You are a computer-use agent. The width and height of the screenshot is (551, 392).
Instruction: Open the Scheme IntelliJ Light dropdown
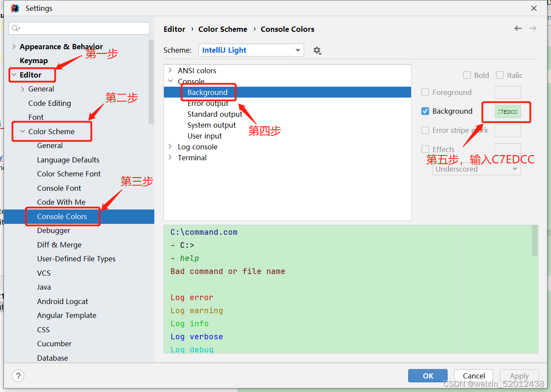251,50
